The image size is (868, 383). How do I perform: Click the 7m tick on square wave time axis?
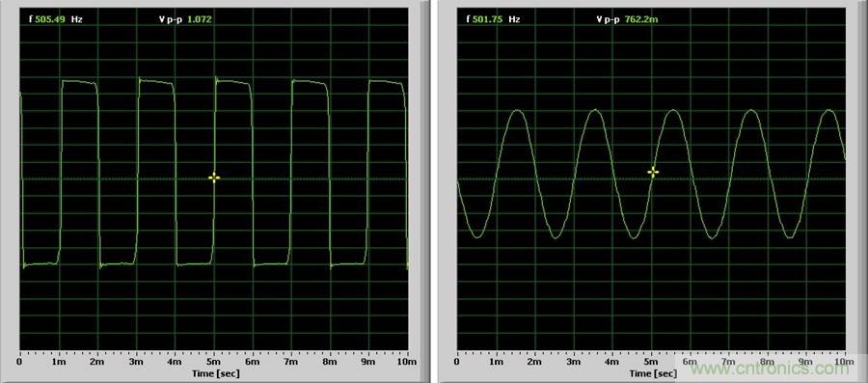point(291,362)
